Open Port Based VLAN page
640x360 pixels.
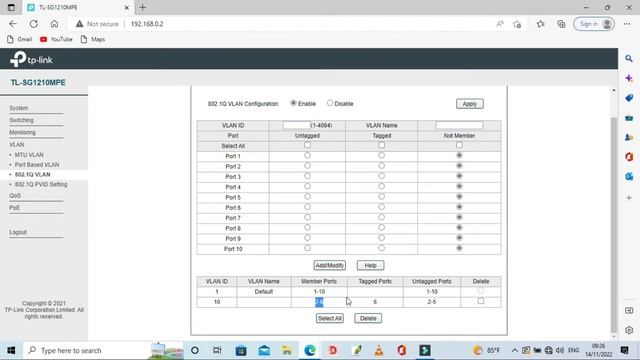37,165
